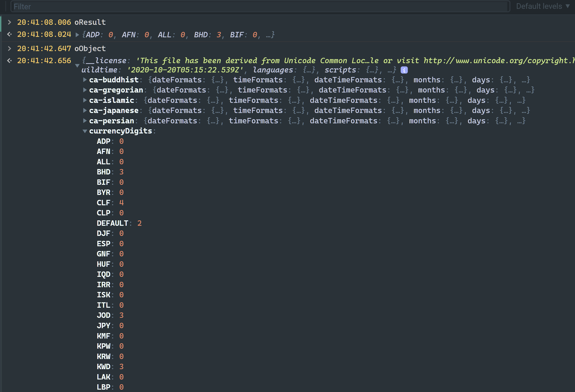Image resolution: width=575 pixels, height=392 pixels.
Task: Select the KWD: 3 entry
Action: coord(110,367)
